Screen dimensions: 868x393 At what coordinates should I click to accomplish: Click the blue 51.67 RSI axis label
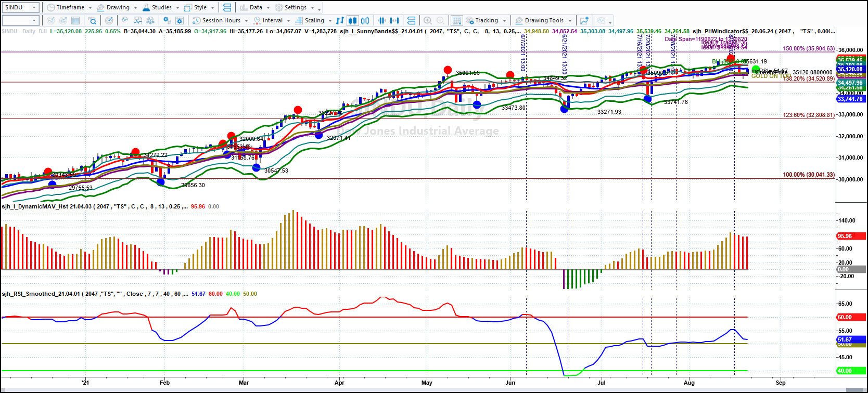click(850, 339)
